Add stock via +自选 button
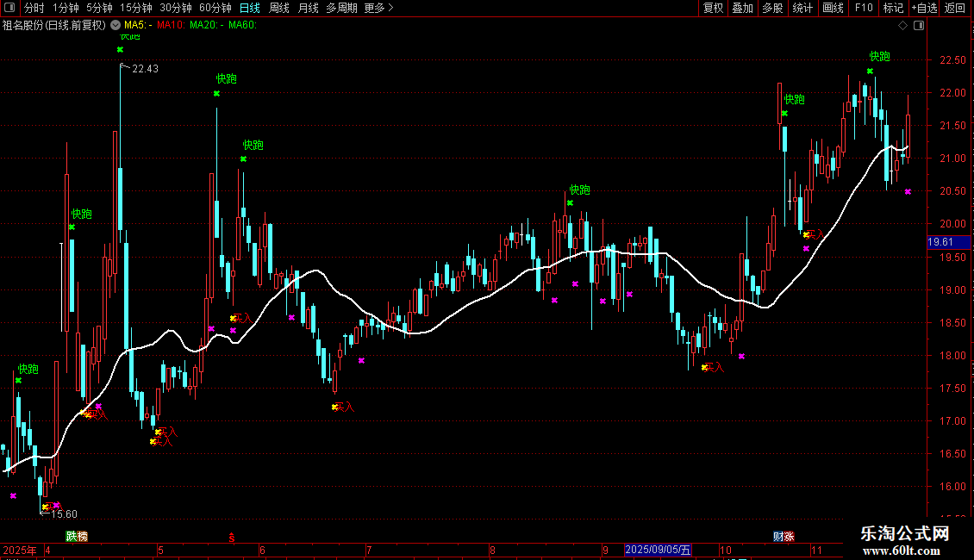This screenshot has height=560, width=974. point(924,8)
